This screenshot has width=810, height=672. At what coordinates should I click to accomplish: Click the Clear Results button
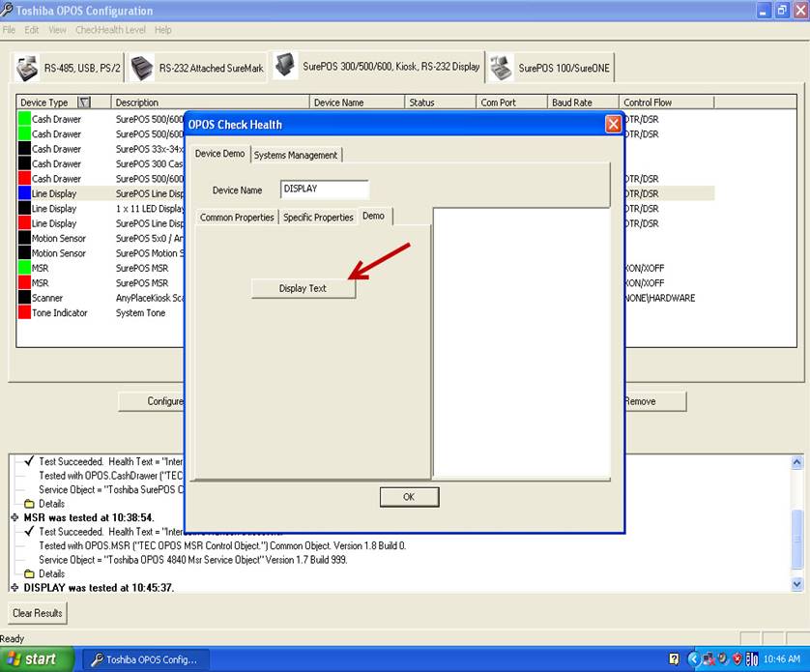pyautogui.click(x=37, y=613)
